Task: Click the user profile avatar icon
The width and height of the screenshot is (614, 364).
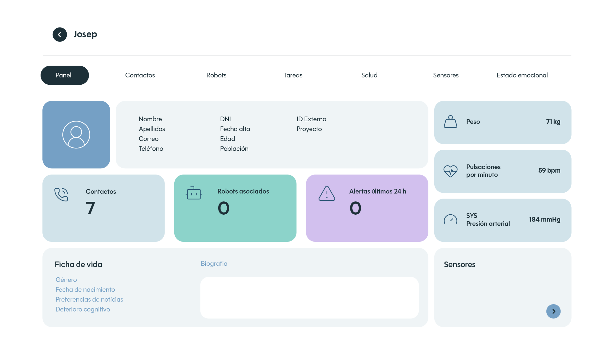Action: pyautogui.click(x=76, y=135)
